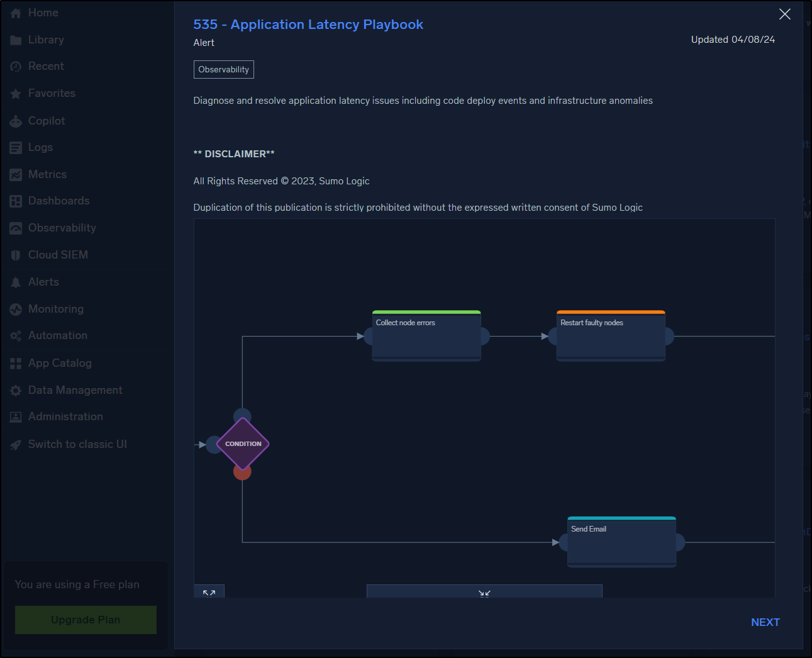
Task: Go to Data Management menu item
Action: (x=75, y=390)
